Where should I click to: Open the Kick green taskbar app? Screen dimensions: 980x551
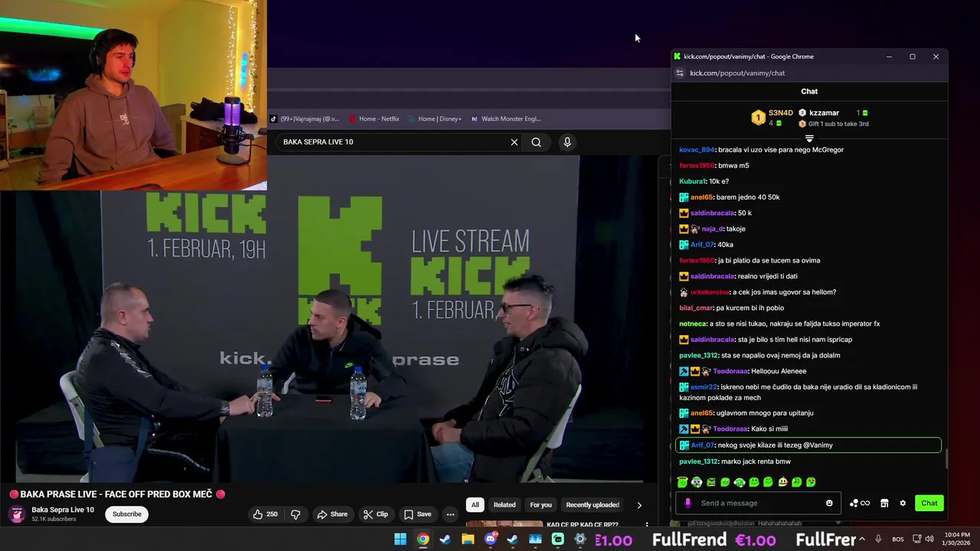[558, 540]
